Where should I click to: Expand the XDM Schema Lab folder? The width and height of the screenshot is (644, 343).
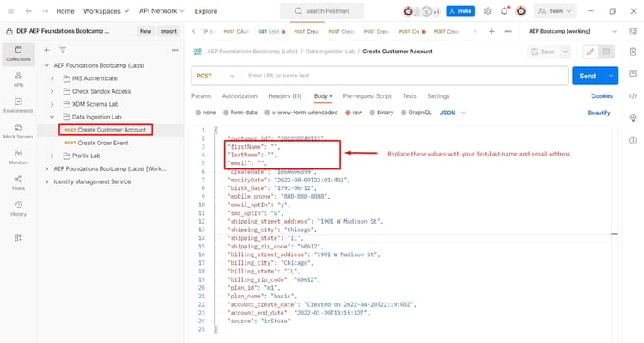(x=52, y=104)
